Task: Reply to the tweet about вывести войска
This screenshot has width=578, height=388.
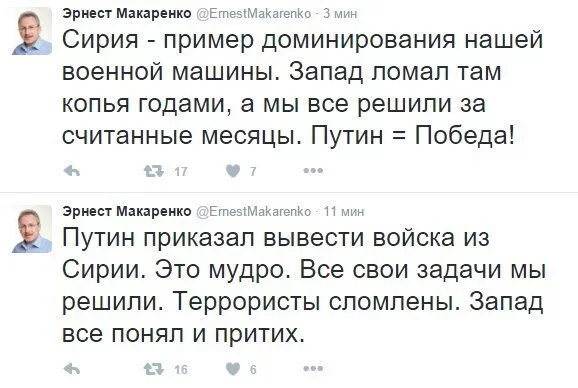Action: coord(72,369)
